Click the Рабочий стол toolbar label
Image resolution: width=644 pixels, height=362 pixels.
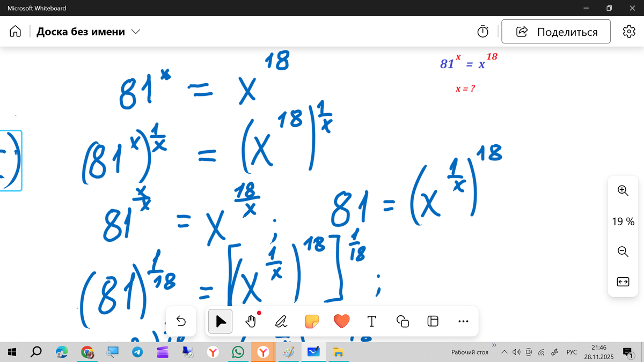pyautogui.click(x=470, y=352)
